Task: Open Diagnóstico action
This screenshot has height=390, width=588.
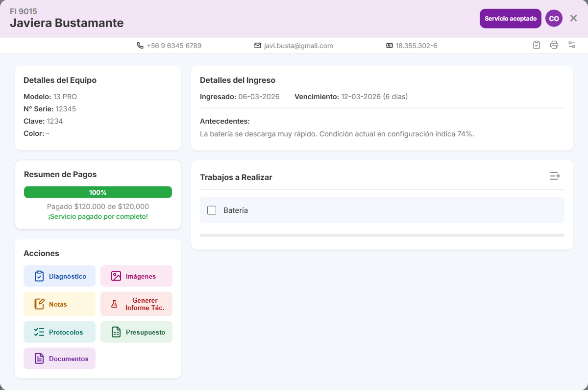Action: point(60,276)
